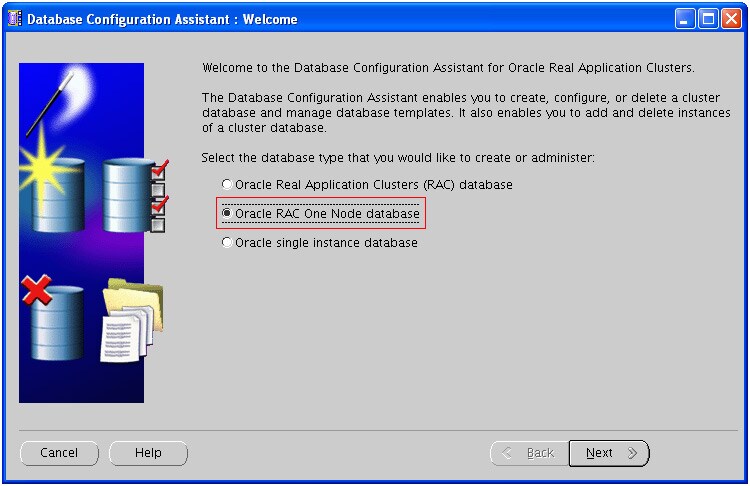Click the magic wand icon in the banner
This screenshot has width=750, height=486.
point(50,103)
